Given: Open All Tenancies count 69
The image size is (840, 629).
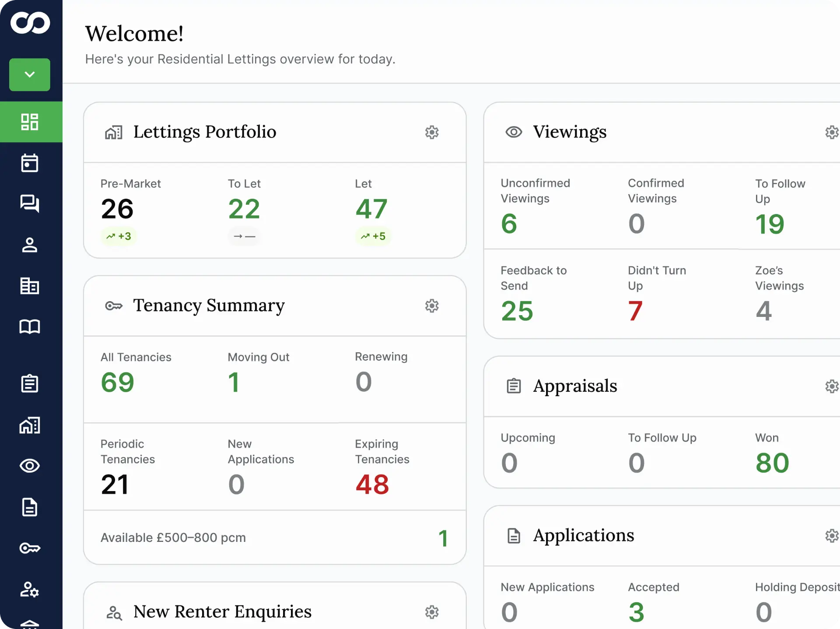Looking at the screenshot, I should click(117, 382).
